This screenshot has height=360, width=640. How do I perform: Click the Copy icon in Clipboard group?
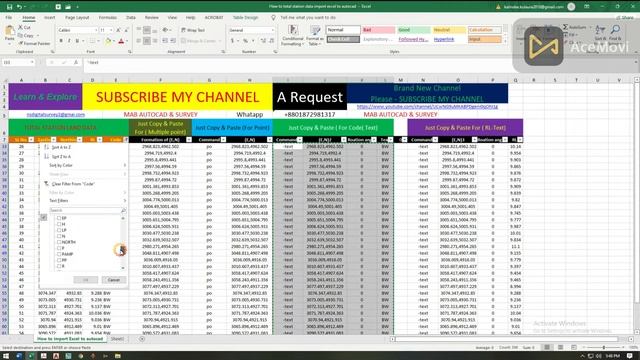point(20,36)
